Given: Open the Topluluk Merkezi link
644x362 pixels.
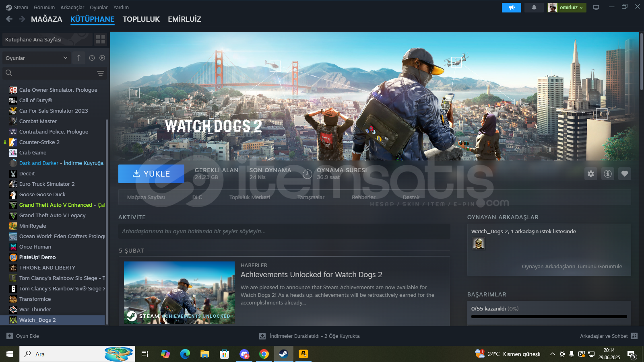Looking at the screenshot, I should [250, 197].
